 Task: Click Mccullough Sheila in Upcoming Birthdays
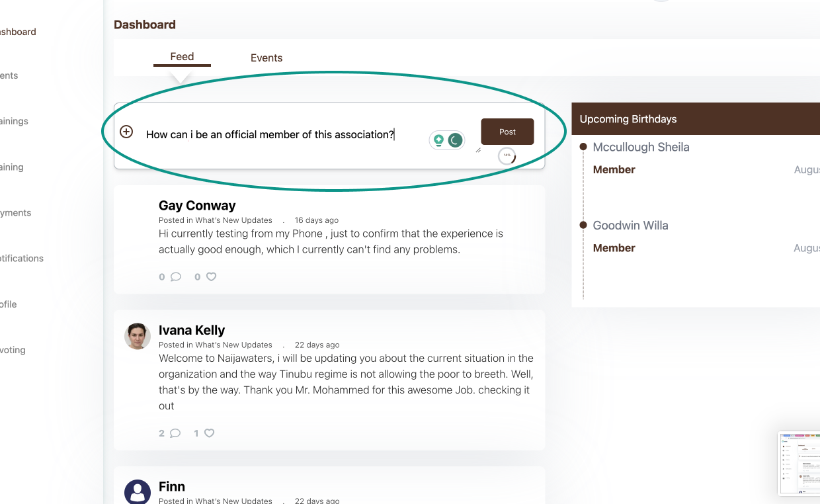coord(641,147)
